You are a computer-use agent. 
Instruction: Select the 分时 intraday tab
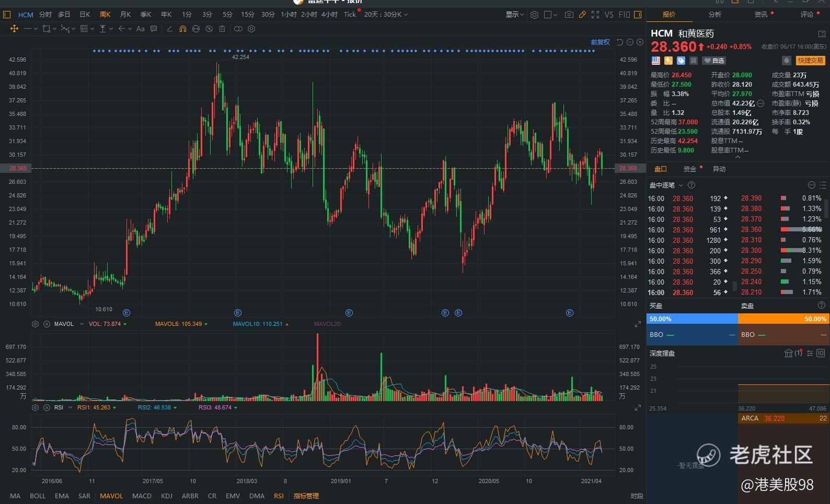45,15
